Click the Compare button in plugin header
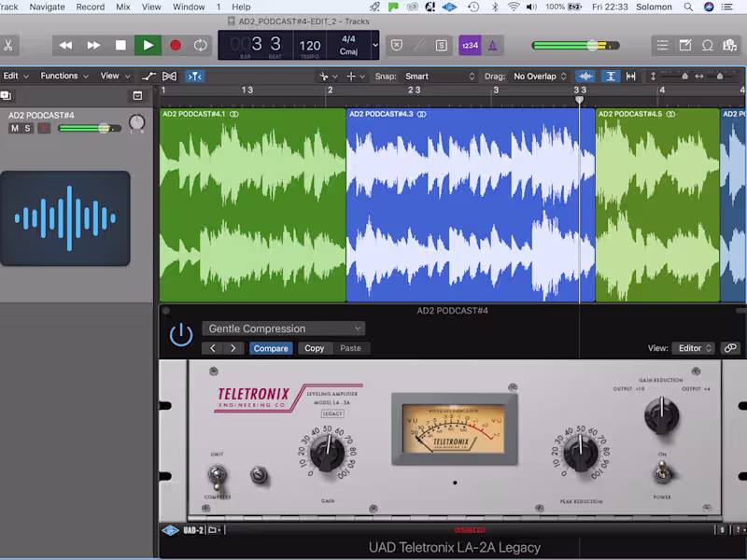 point(271,348)
